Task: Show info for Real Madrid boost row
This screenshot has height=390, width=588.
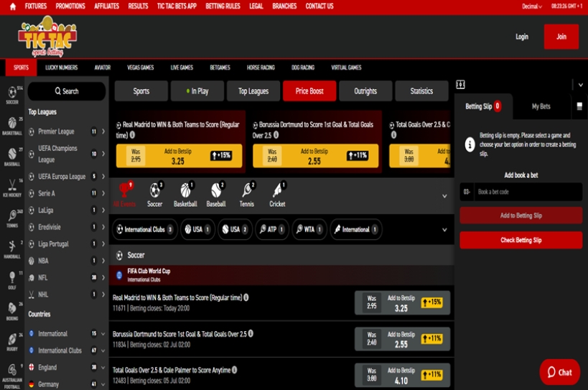Action: pyautogui.click(x=246, y=297)
